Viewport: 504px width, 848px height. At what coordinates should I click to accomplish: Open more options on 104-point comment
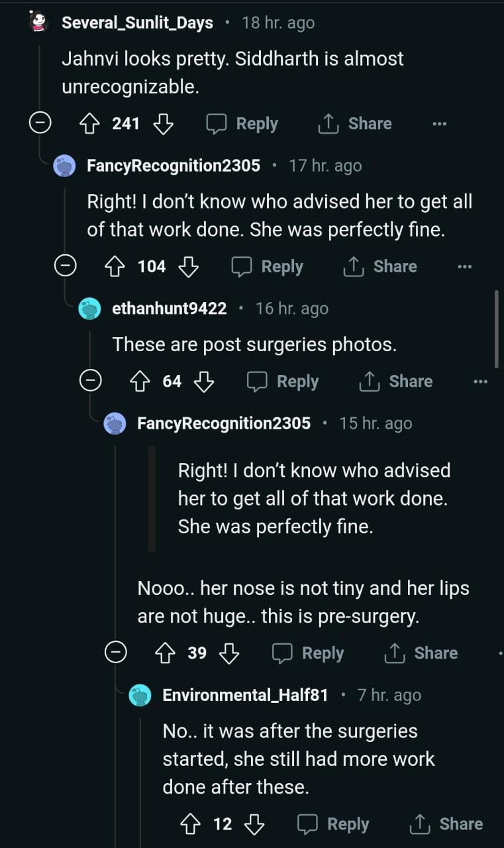click(x=464, y=267)
